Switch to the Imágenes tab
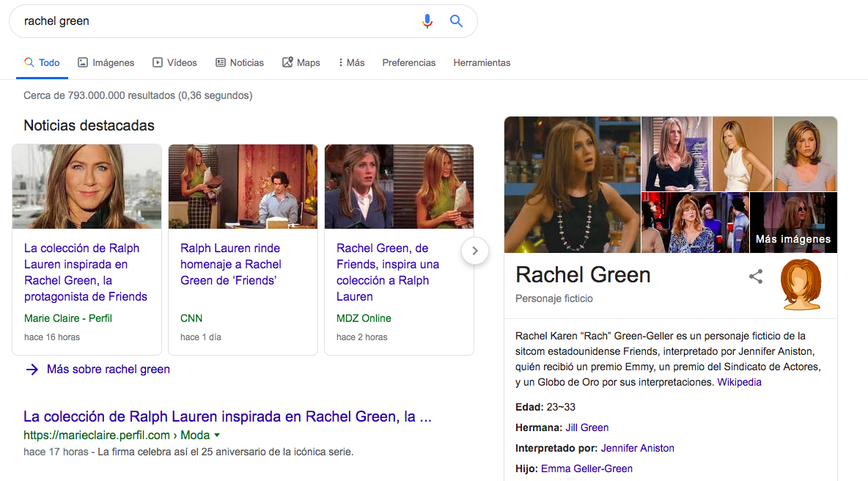This screenshot has height=481, width=868. pyautogui.click(x=106, y=62)
